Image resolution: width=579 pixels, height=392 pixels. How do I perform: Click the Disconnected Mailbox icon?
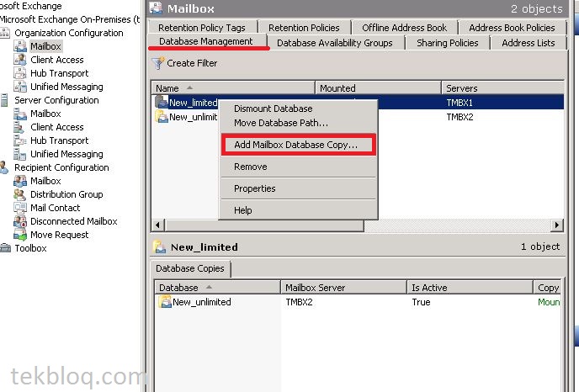pyautogui.click(x=20, y=221)
